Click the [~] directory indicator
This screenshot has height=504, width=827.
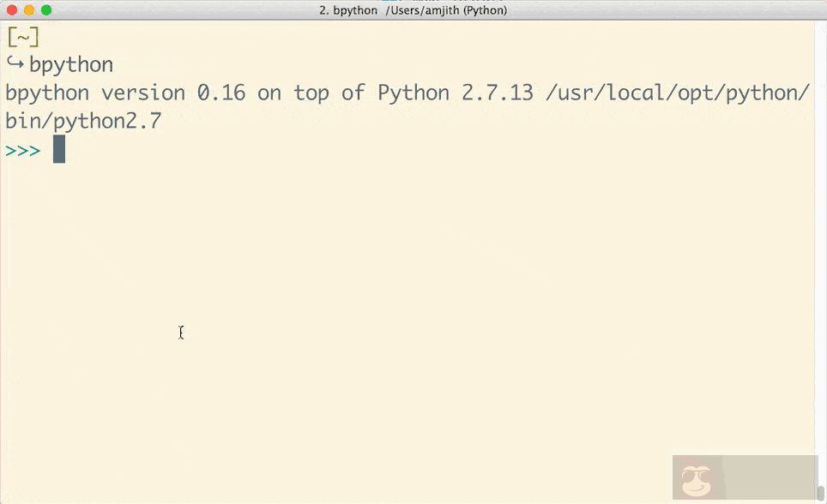click(22, 37)
